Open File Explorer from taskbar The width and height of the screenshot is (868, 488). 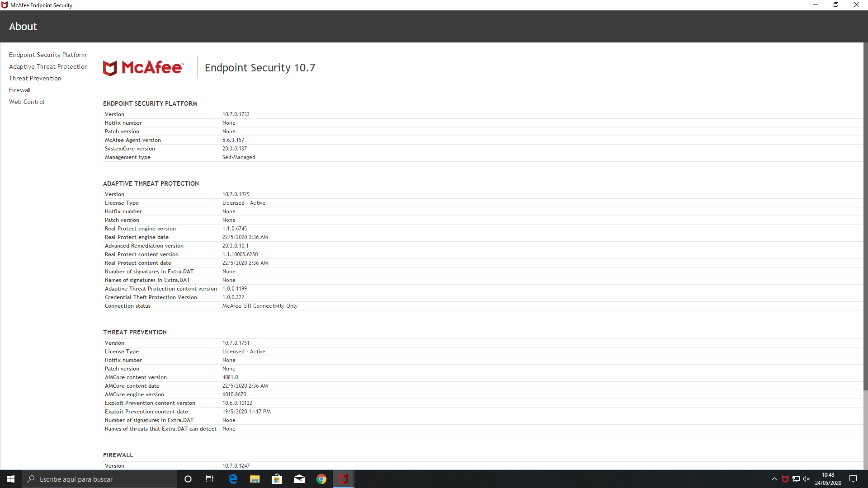(255, 479)
